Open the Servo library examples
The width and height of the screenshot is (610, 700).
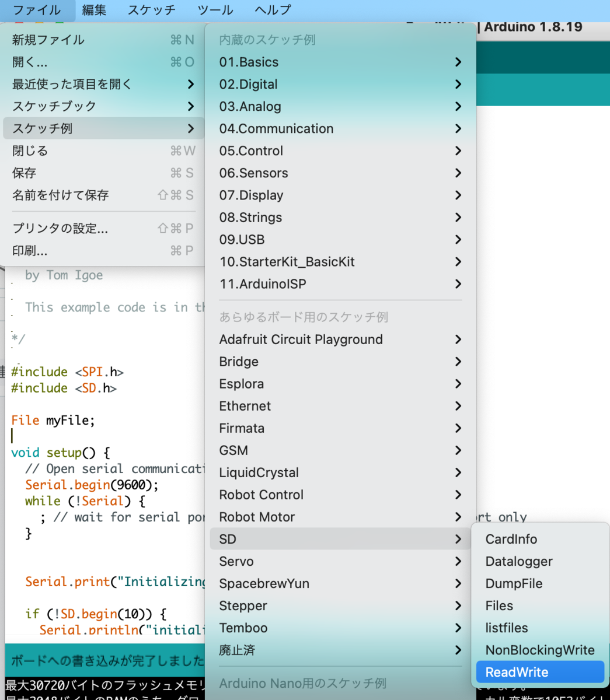[340, 561]
